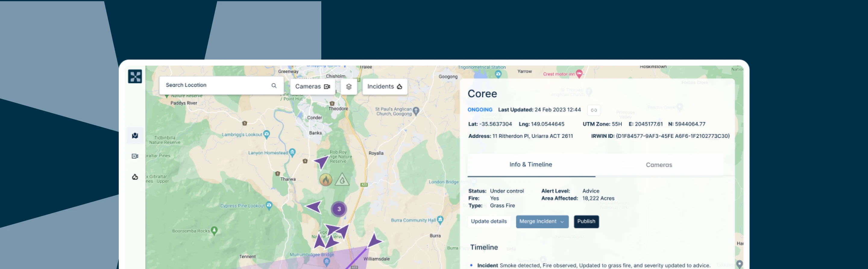
Task: Click the Paddys River label on the map
Action: pos(184,103)
